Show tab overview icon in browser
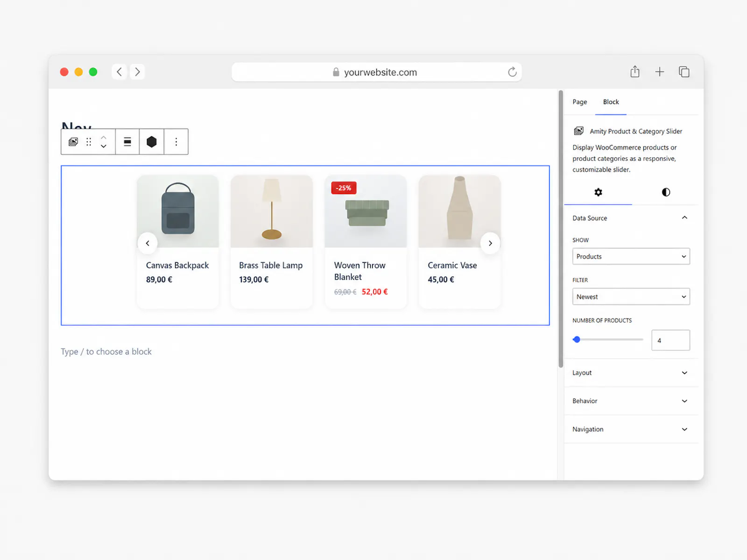This screenshot has width=747, height=560. coord(684,72)
